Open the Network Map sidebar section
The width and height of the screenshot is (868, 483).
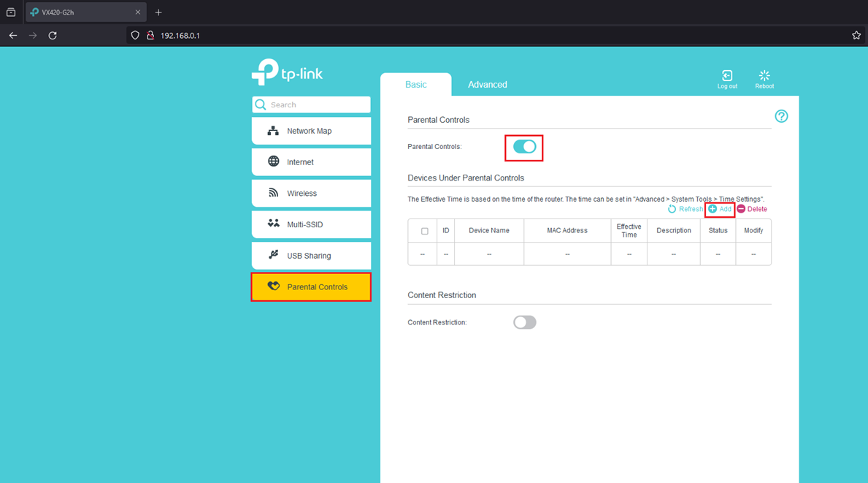[311, 130]
